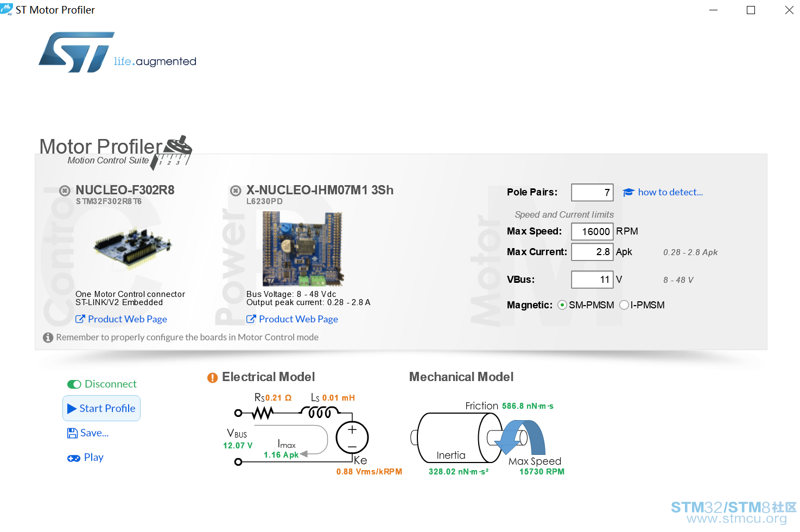Open the how to detect... help link
Viewport: 800px width, 532px height.
[670, 192]
